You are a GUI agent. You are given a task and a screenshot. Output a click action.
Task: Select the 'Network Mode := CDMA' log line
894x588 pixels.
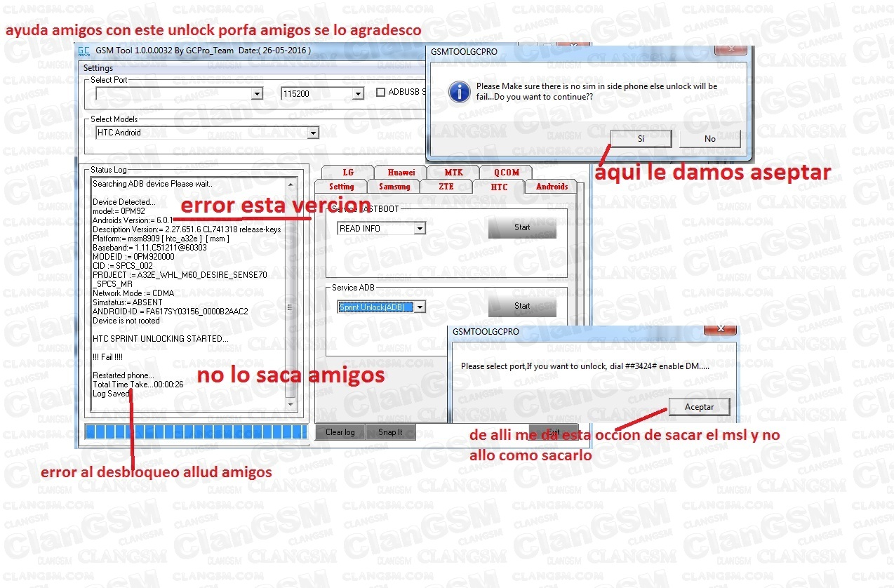tap(133, 293)
